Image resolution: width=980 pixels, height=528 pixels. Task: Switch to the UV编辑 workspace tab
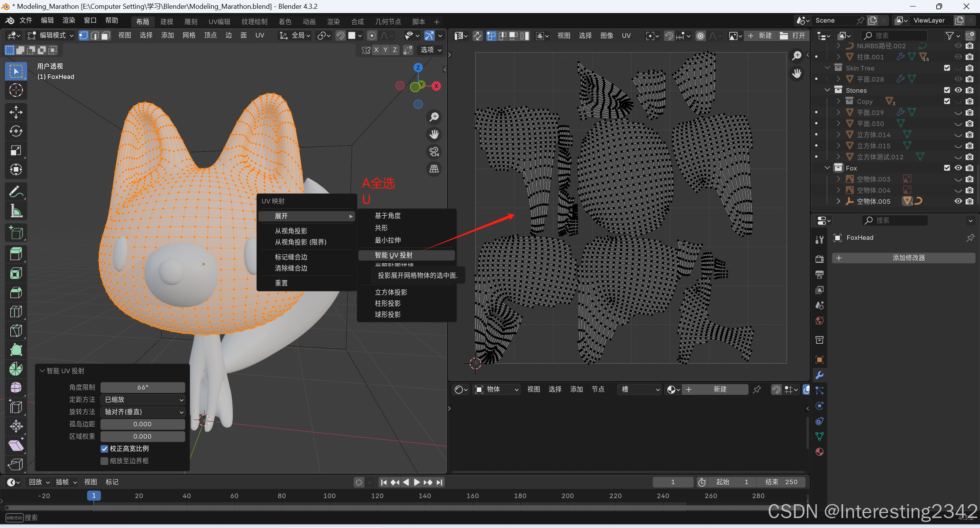[219, 22]
